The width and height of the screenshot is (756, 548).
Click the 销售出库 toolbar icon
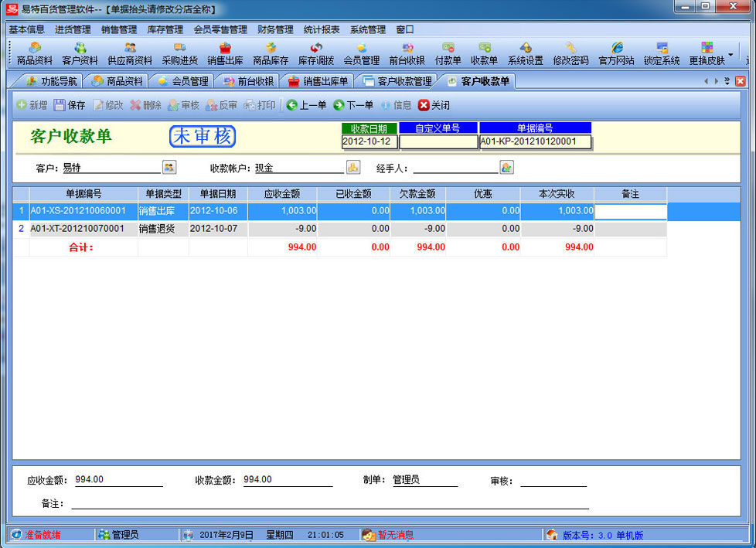(225, 53)
